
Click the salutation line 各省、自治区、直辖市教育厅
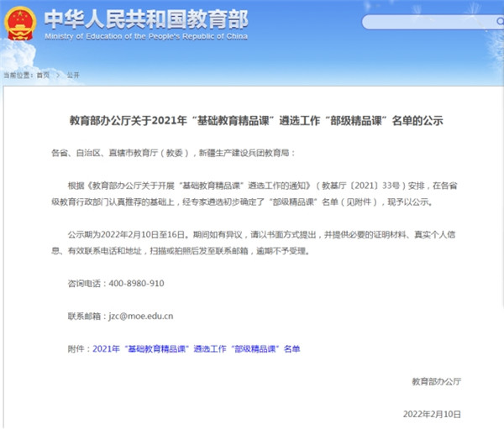[x=173, y=153]
